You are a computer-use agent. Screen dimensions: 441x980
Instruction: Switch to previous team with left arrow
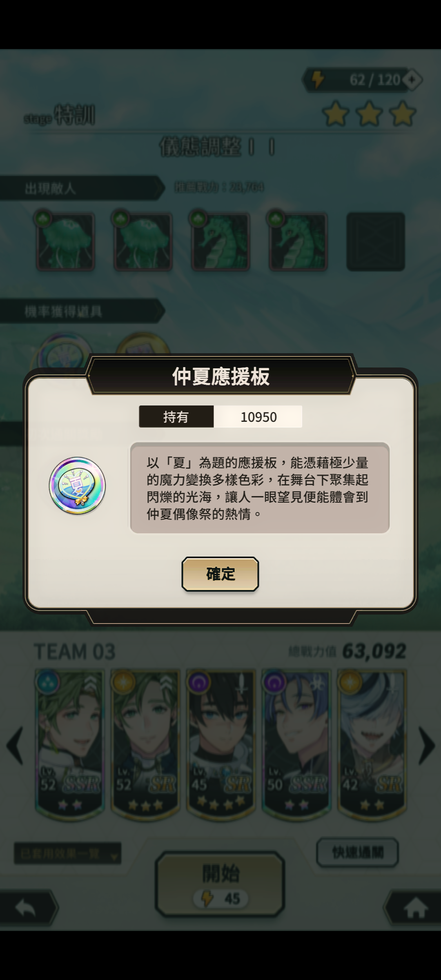coord(15,746)
